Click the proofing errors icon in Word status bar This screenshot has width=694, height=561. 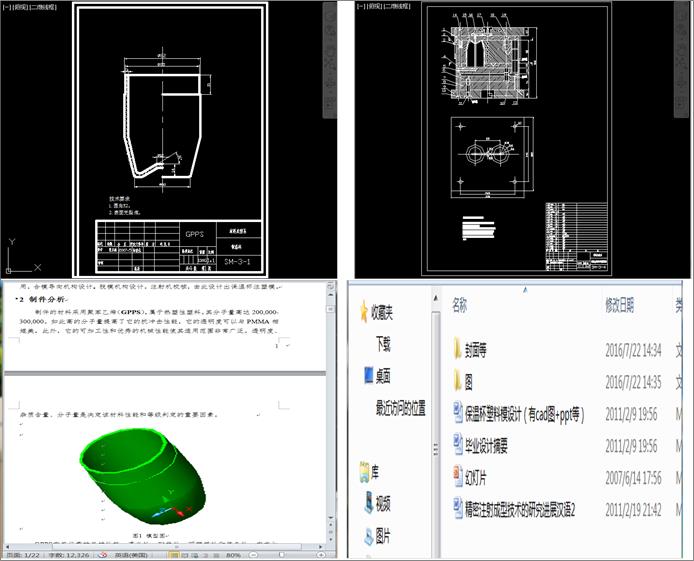(x=102, y=555)
